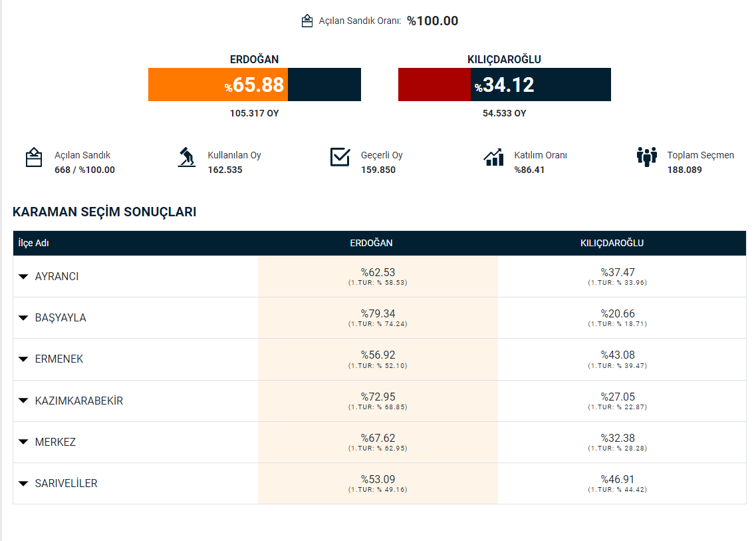Click the Geçerli Oy checkmark icon
The image size is (756, 541).
point(340,157)
